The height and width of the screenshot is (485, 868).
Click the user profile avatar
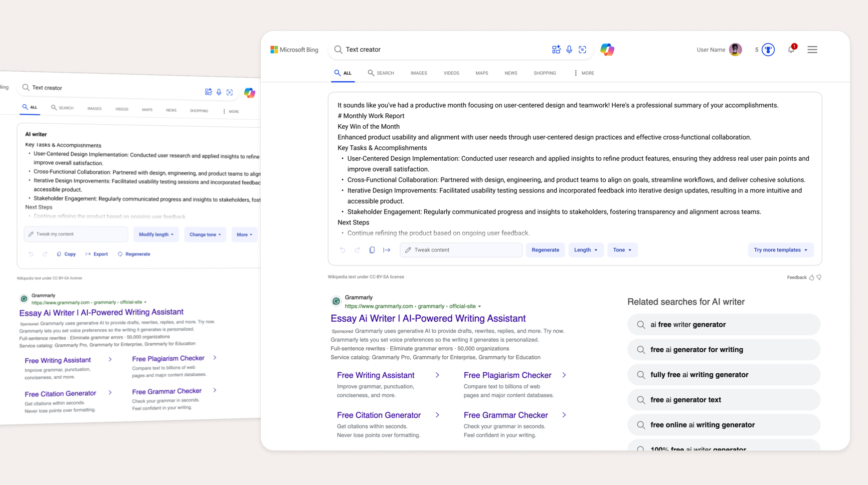click(735, 49)
